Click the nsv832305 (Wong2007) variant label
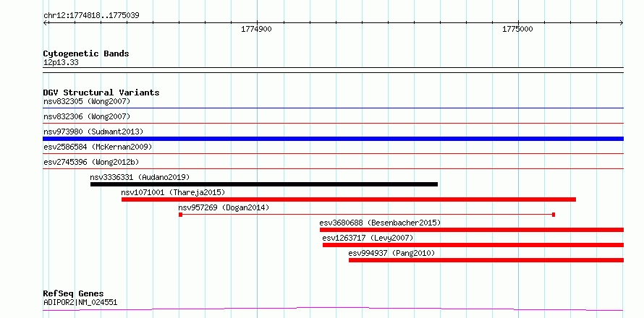644x318 pixels. pyautogui.click(x=87, y=101)
